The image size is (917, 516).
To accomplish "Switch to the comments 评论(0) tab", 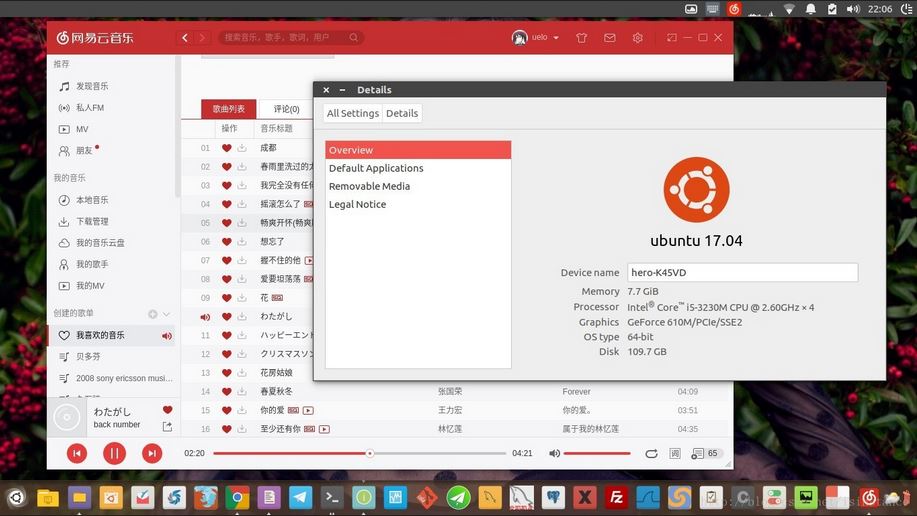I will 286,109.
